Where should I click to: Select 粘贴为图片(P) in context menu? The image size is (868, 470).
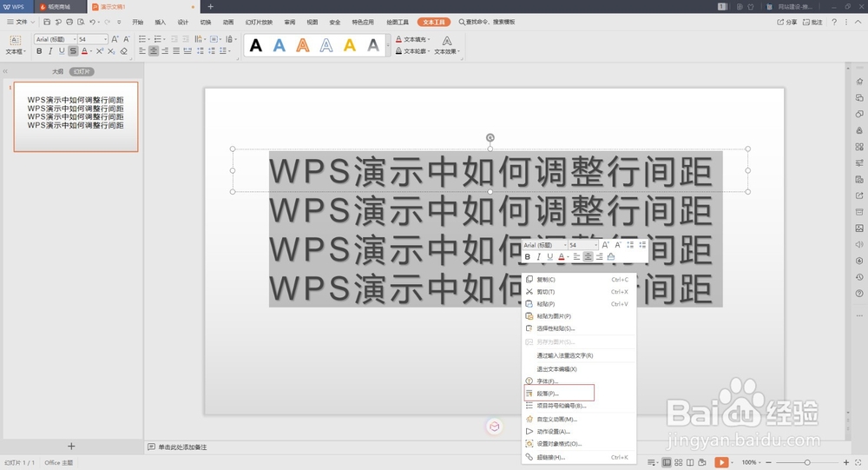[x=578, y=316]
